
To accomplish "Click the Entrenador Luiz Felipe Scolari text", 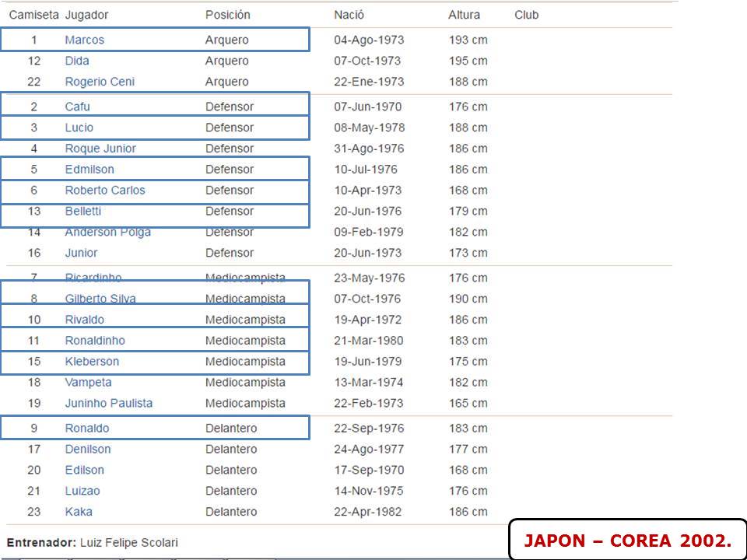I will point(93,542).
